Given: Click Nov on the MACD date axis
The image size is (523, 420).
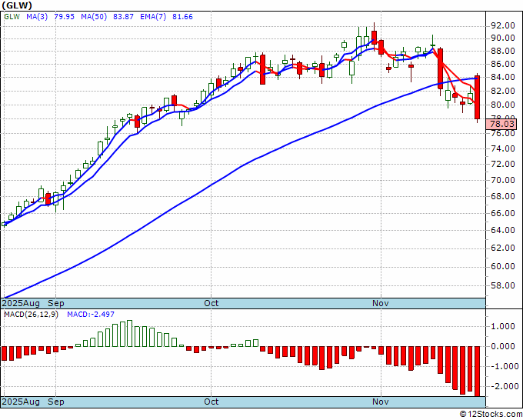Looking at the screenshot, I should coord(381,402).
